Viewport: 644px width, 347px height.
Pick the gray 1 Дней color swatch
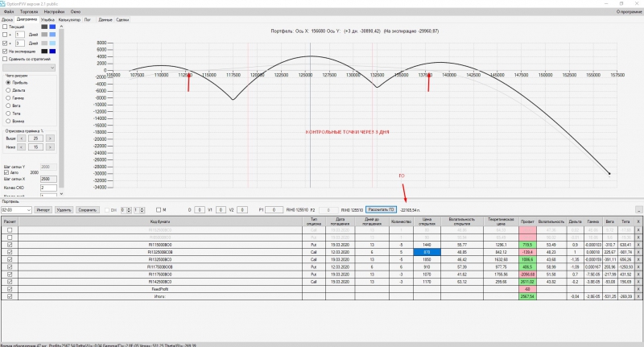[x=44, y=35]
